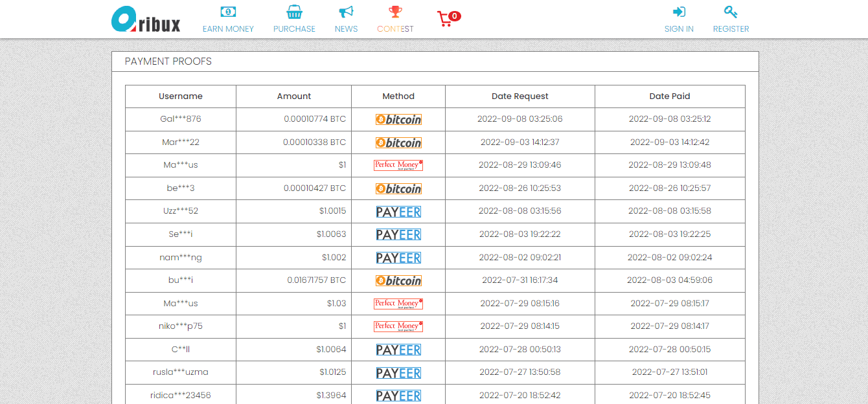Click the Payeer logo in Se***i row

tap(398, 234)
